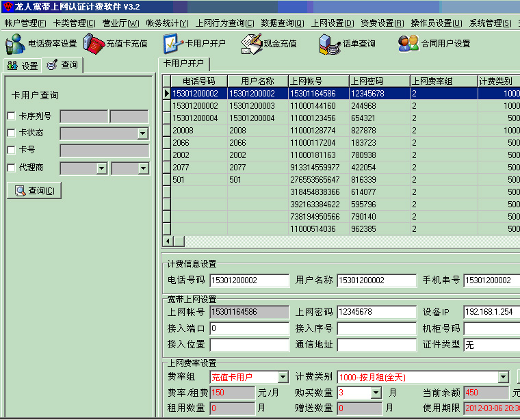Open the second 代理商 dropdown
Image resolution: width=520 pixels, height=420 pixels.
pyautogui.click(x=143, y=168)
